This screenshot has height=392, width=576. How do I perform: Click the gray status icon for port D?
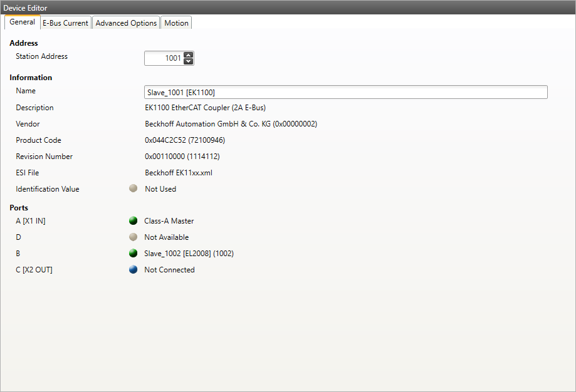(x=133, y=237)
